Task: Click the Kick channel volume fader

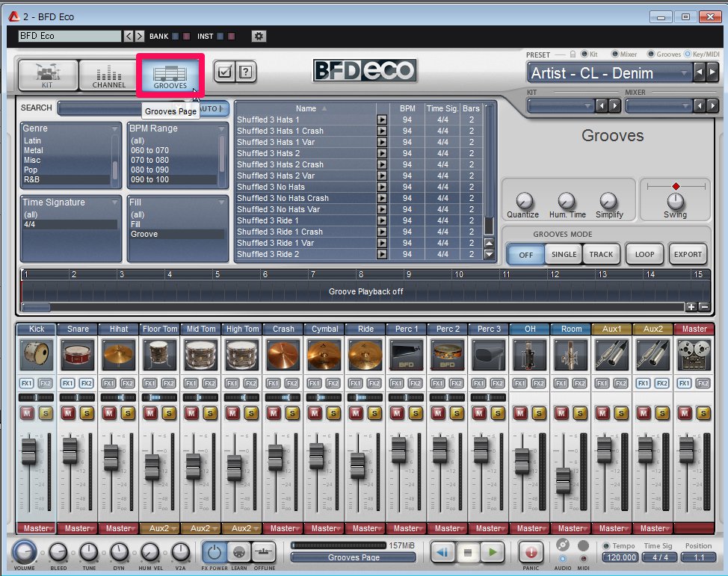Action: click(x=29, y=451)
